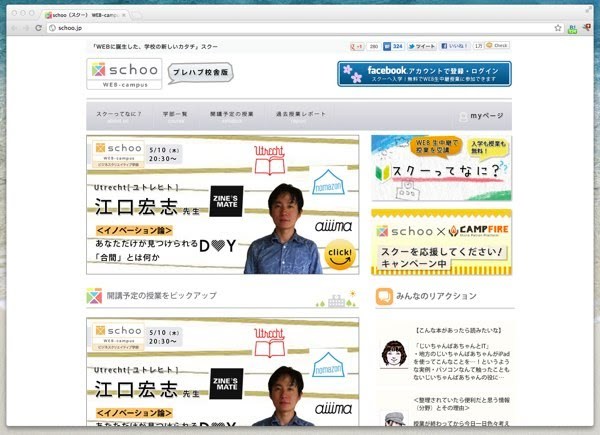This screenshot has height=435, width=600.
Task: Go to 過去授業レポート in the navigation
Action: coord(301,115)
